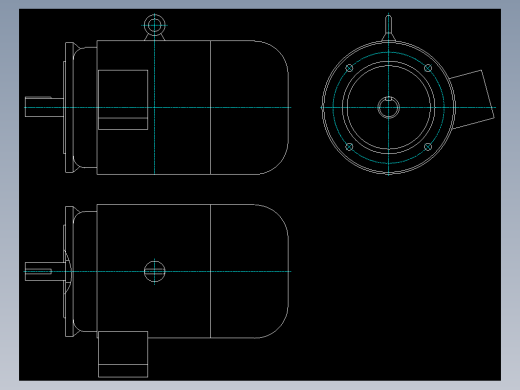Screen dimensions: 520x390
Task: Select the protruding terminal box in bottom view
Action: pyautogui.click(x=123, y=354)
